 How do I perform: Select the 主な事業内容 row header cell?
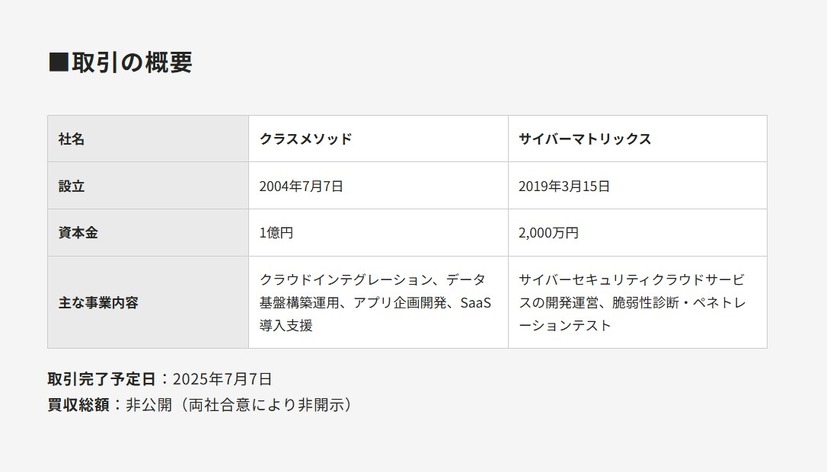[147, 302]
